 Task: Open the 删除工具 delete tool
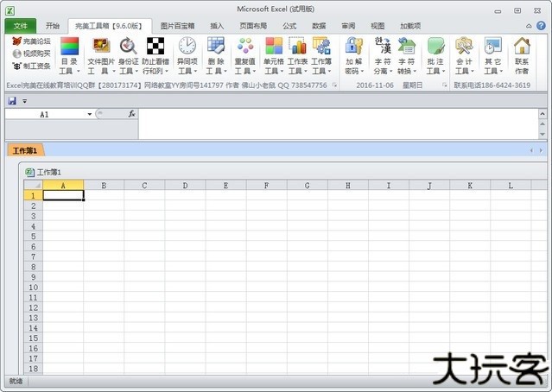click(x=216, y=55)
